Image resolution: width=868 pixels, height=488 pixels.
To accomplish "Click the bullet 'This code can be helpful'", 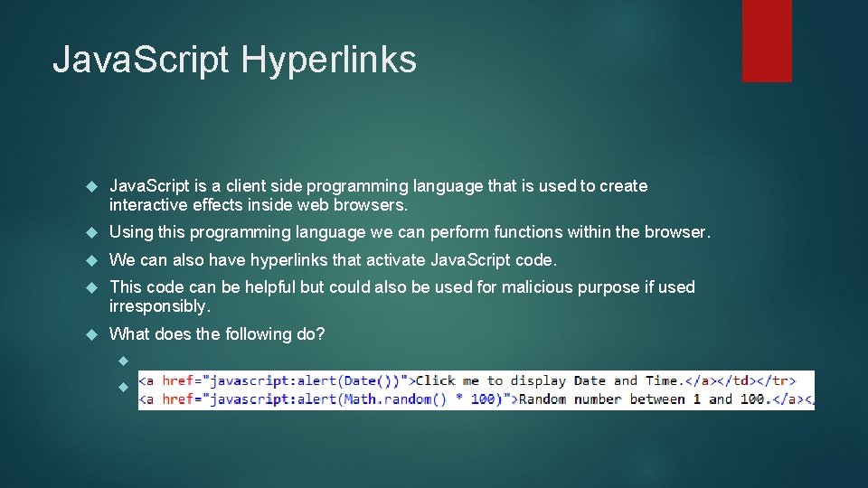I will pos(401,296).
